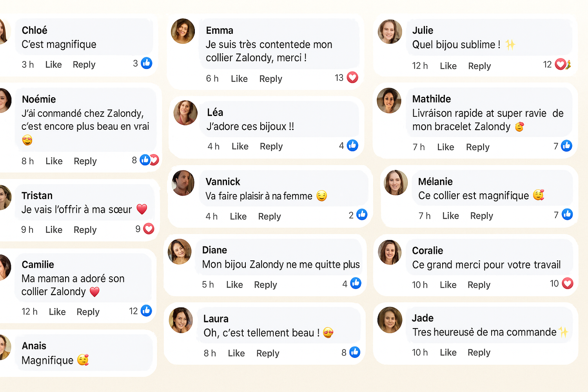Reply to Jade's comment
This screenshot has width=588, height=392.
coord(479,352)
